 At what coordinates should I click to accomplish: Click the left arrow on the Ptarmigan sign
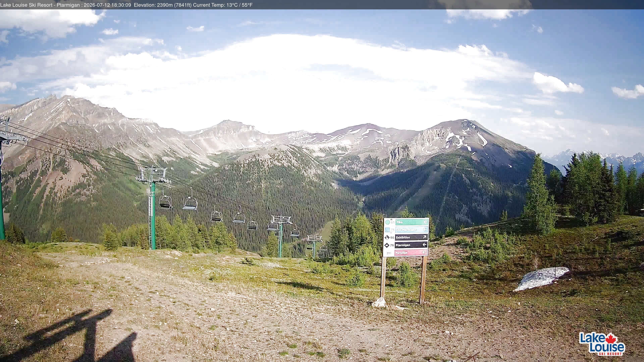click(x=424, y=245)
